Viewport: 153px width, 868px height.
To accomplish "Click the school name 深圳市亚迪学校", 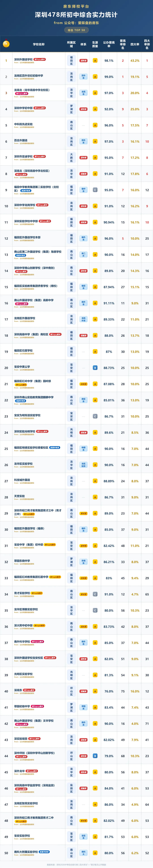I will click(23, 156).
